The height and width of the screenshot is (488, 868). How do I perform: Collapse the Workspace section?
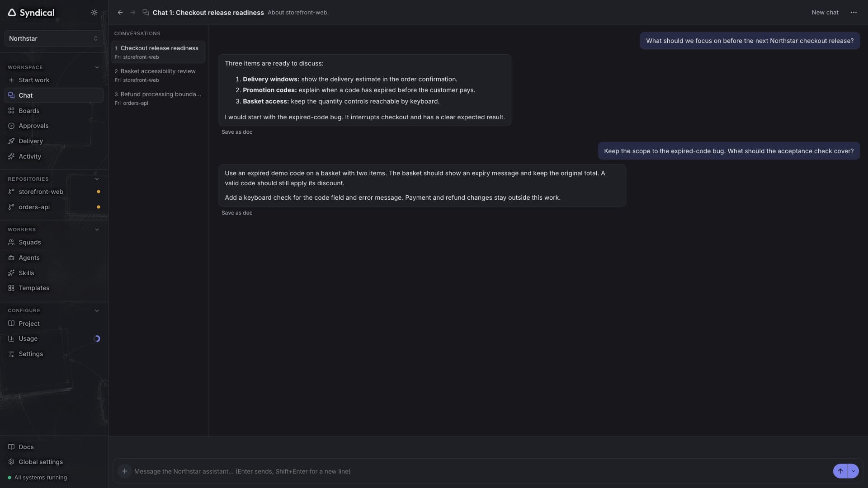tap(97, 67)
